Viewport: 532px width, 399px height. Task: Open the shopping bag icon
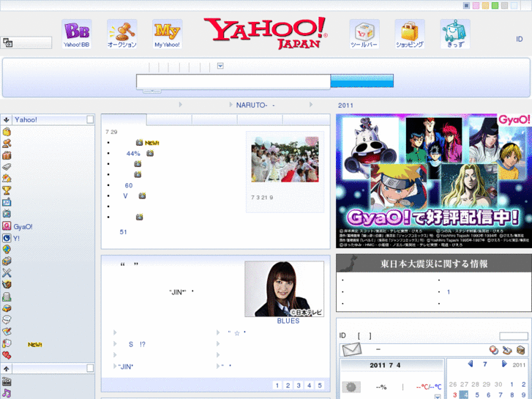coord(410,33)
